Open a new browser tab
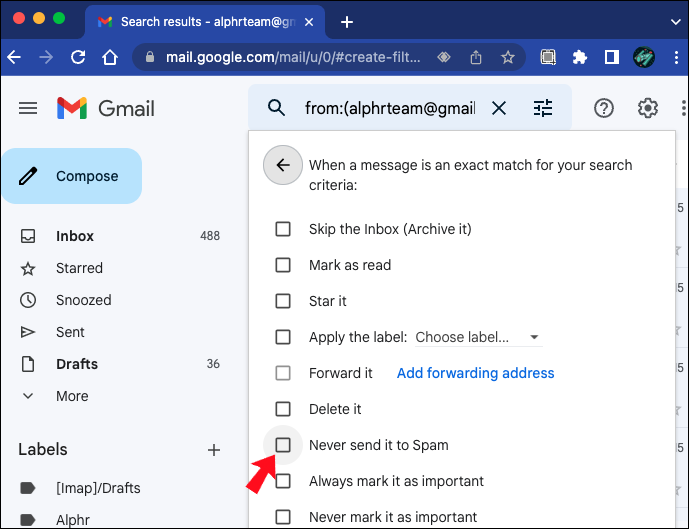Image resolution: width=689 pixels, height=529 pixels. pos(347,21)
